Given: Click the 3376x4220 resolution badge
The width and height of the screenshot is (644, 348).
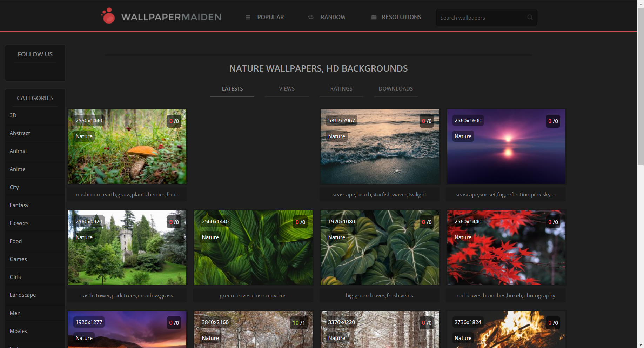Looking at the screenshot, I should [341, 322].
